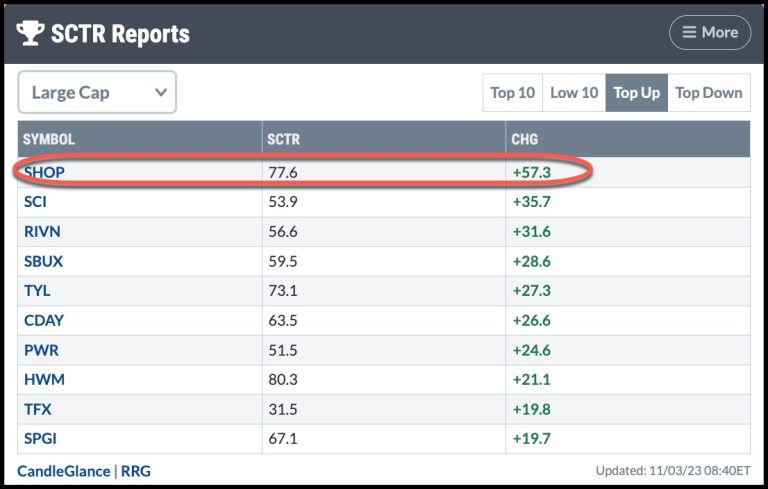Click the CandleGlance link
The image size is (768, 489).
point(61,470)
